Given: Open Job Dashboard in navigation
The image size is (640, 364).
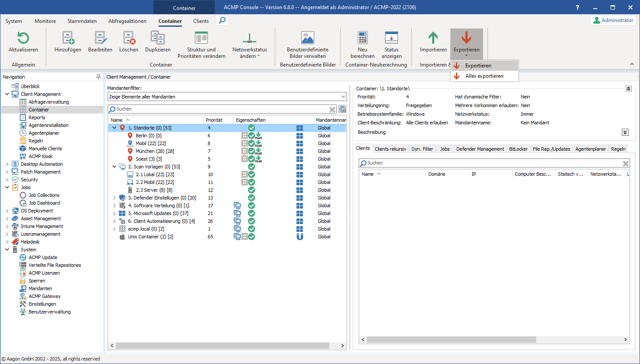Looking at the screenshot, I should pyautogui.click(x=44, y=203).
